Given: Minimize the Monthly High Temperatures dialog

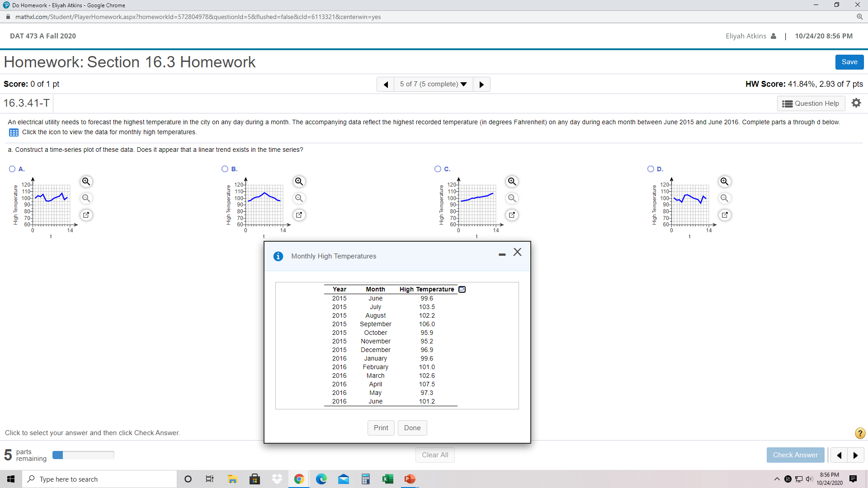Looking at the screenshot, I should click(x=502, y=255).
